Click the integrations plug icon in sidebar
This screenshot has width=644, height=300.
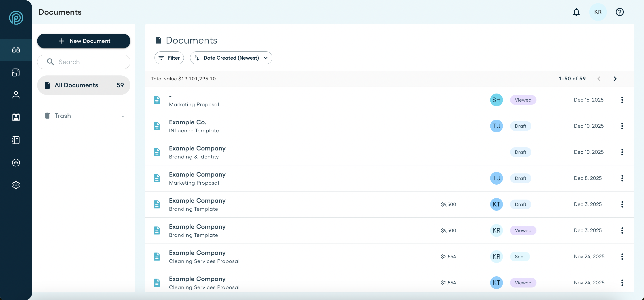coord(16,163)
